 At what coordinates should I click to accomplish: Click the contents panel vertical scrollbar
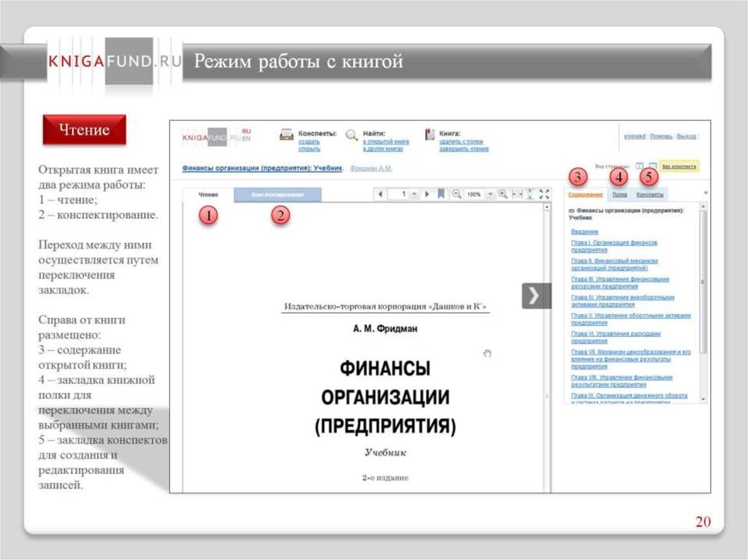tap(703, 292)
